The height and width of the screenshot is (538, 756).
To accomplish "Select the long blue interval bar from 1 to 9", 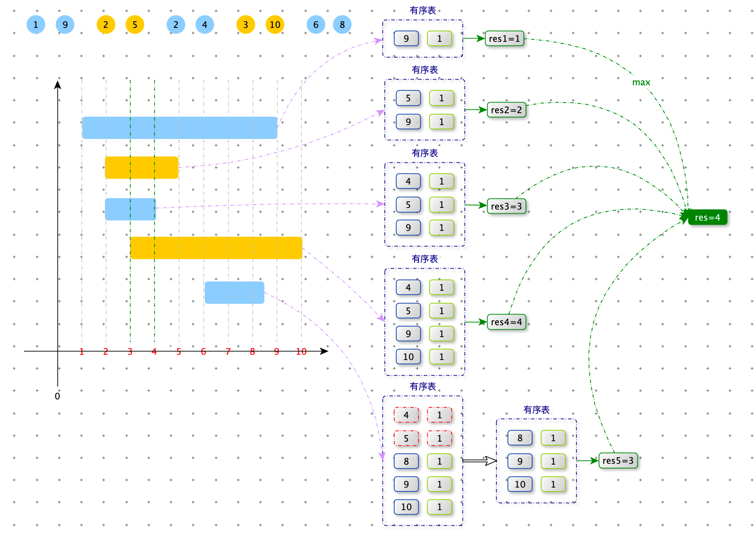I will pyautogui.click(x=180, y=128).
